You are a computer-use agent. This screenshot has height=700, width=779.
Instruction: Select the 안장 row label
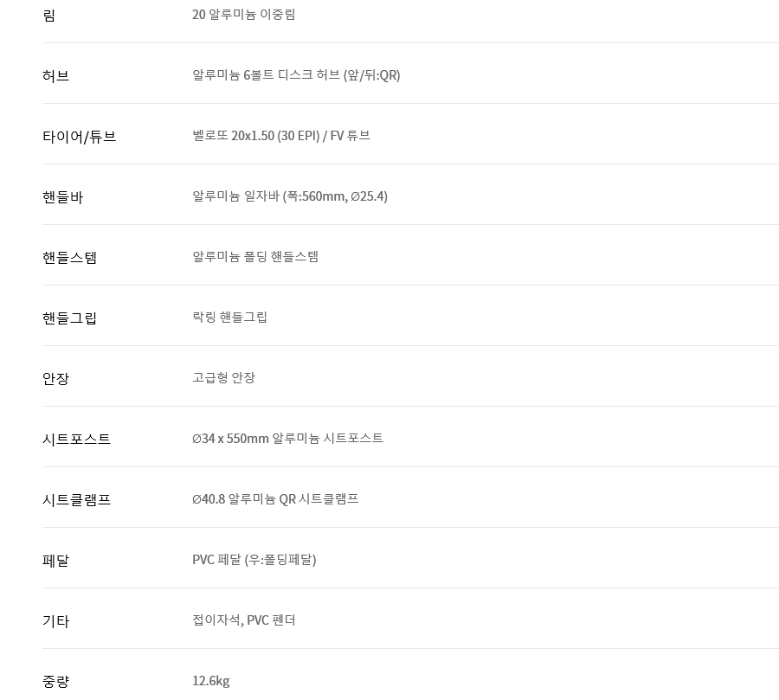[x=55, y=379]
